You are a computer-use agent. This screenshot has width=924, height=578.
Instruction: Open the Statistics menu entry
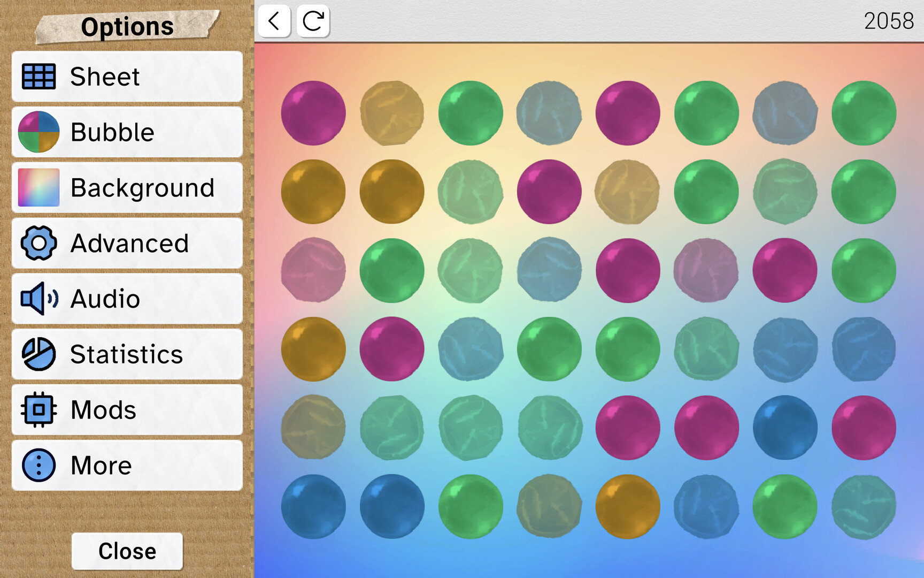tap(127, 354)
